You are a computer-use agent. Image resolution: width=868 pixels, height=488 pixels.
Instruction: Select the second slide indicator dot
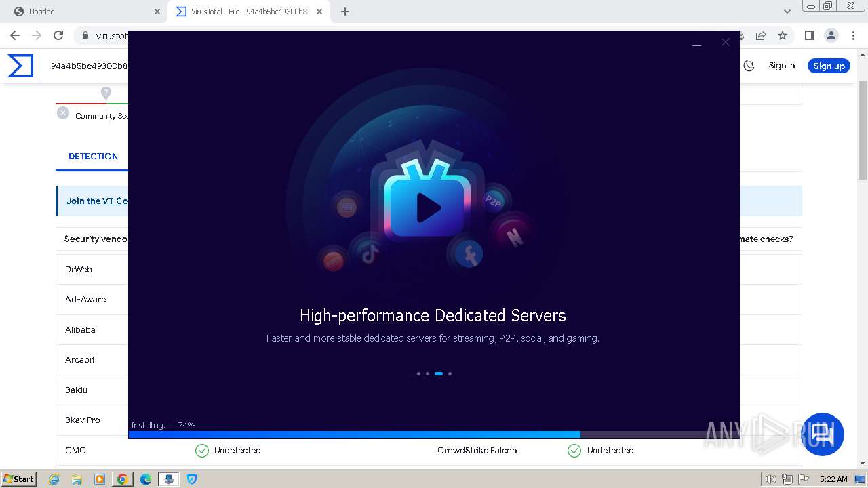(427, 373)
